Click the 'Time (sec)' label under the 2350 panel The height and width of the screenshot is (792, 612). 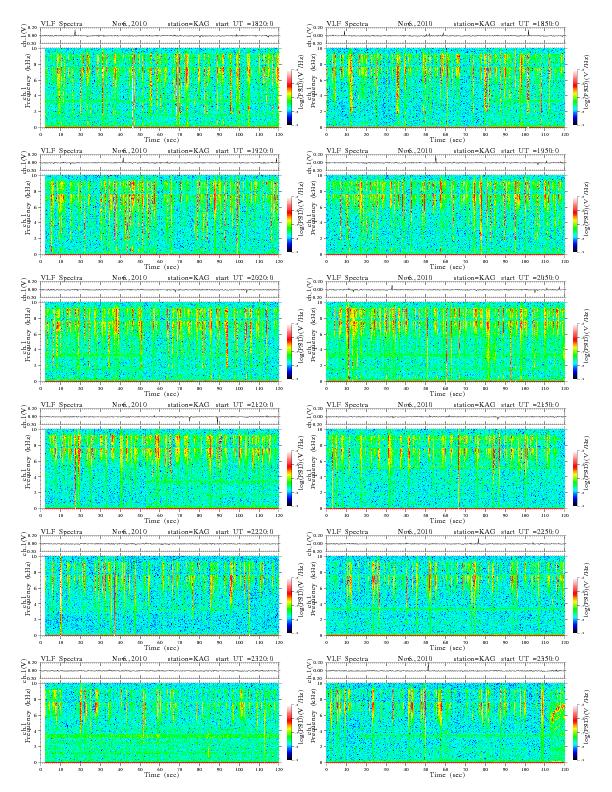pyautogui.click(x=447, y=774)
